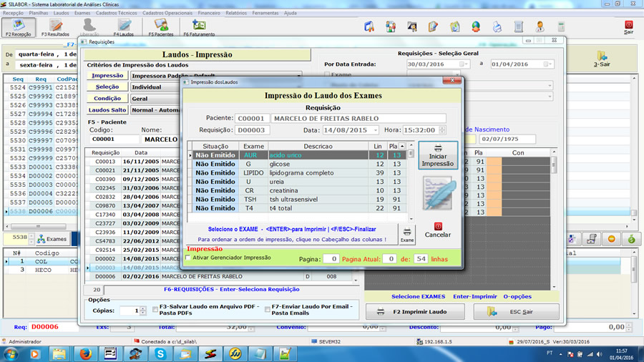Viewport: 644px width, 362px height.
Task: Launch Firefox from the Windows taskbar
Action: [84, 353]
